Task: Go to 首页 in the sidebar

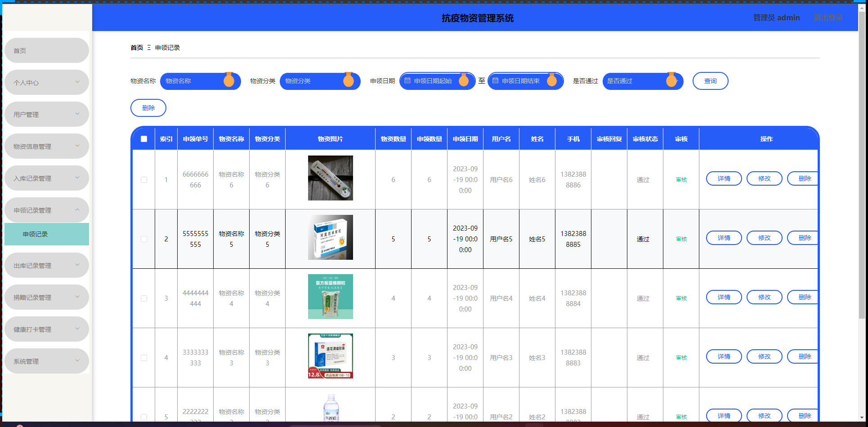Action: pos(47,50)
